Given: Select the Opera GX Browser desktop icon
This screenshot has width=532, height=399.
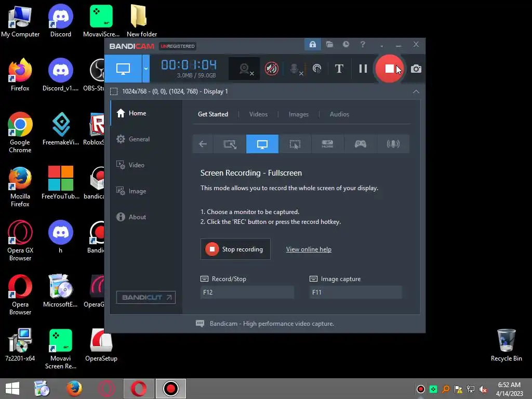Looking at the screenshot, I should (x=20, y=241).
